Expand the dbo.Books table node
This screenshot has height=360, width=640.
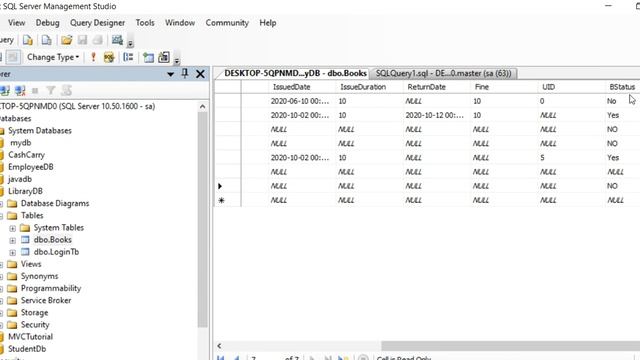tap(13, 240)
